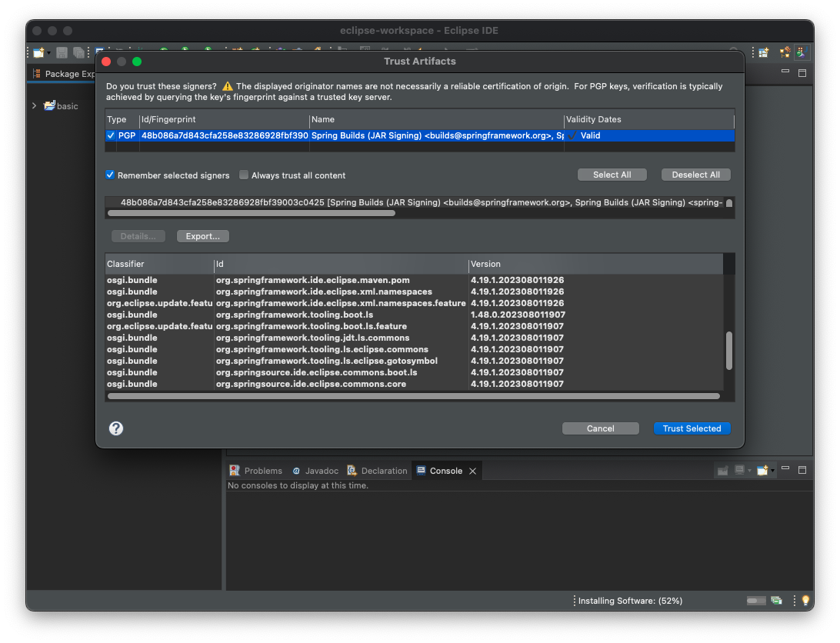Select row org.springframework.ide.eclipse.xml.namespaces
The height and width of the screenshot is (643, 840).
(x=414, y=292)
